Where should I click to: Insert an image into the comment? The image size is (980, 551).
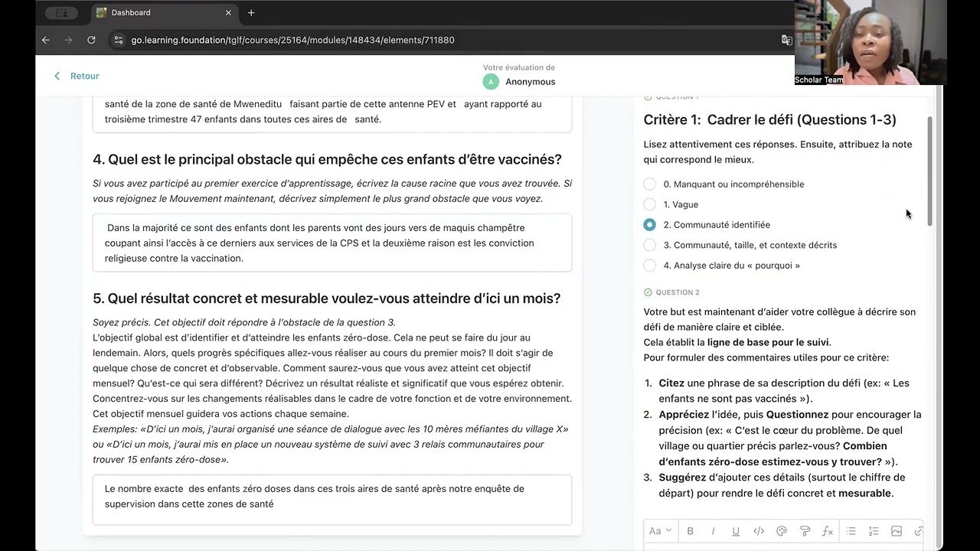click(897, 531)
